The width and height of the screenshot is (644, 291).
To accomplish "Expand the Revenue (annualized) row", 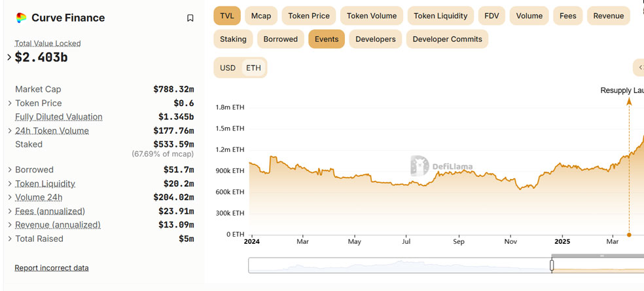I will (10, 225).
